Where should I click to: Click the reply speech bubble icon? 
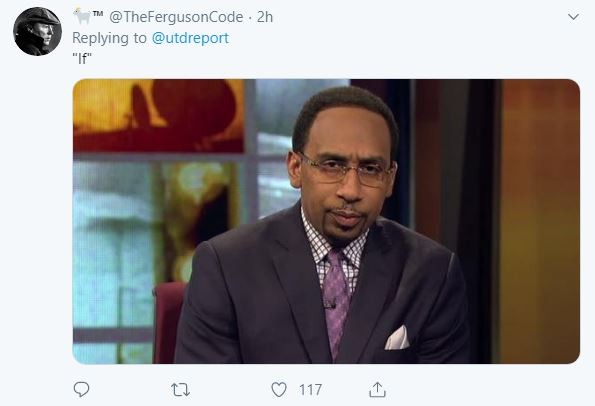click(81, 389)
